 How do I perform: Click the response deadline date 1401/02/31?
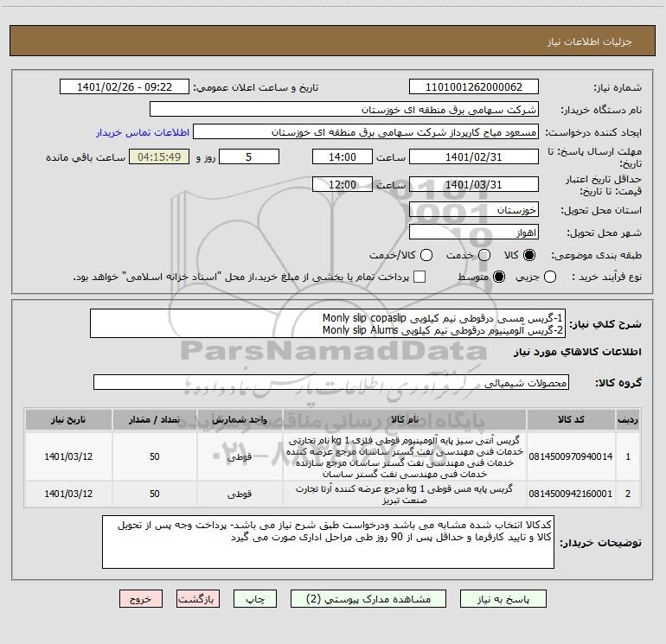[474, 156]
